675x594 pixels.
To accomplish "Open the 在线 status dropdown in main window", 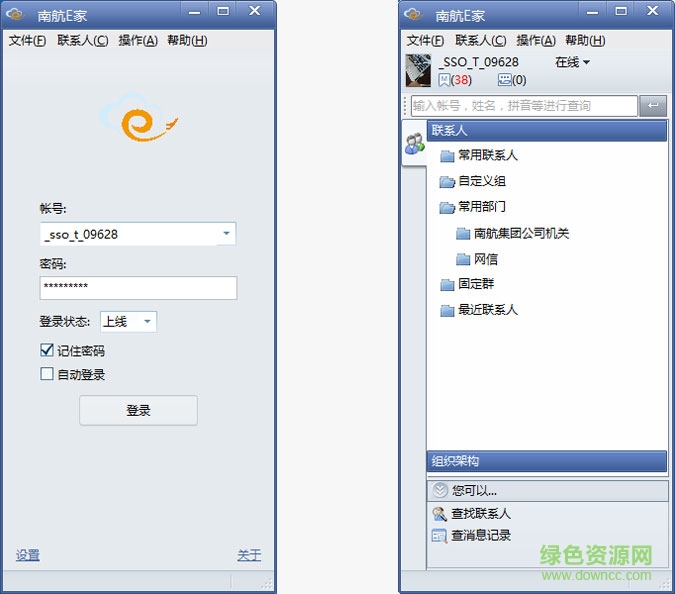I will tap(573, 63).
